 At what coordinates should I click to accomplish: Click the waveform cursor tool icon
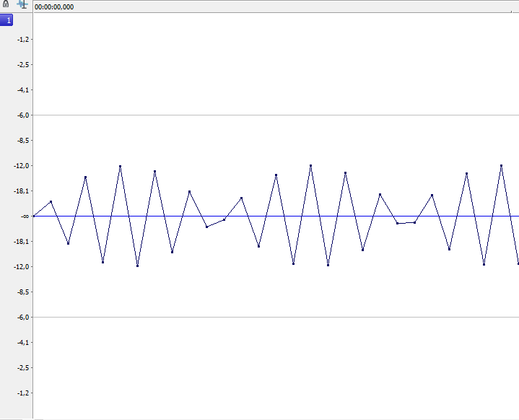click(x=22, y=4)
